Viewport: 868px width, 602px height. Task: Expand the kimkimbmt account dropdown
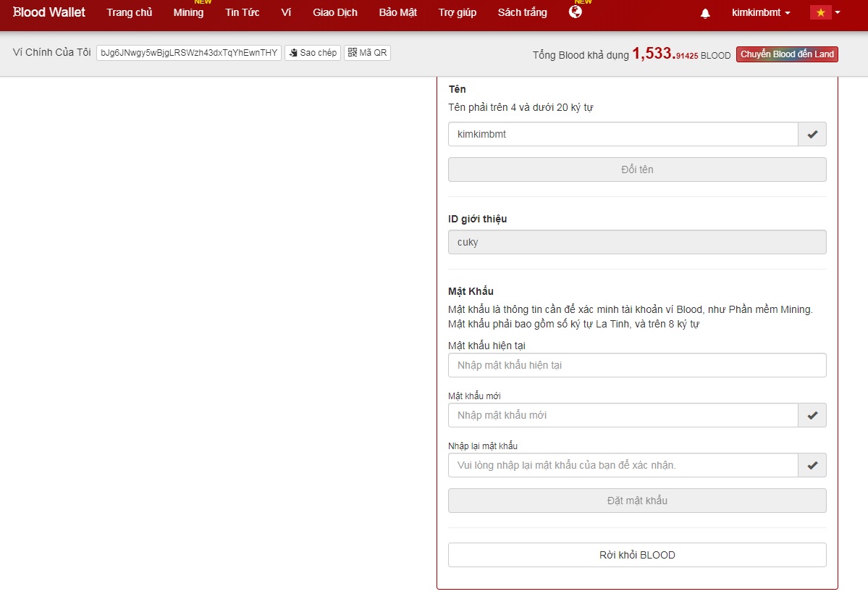(761, 12)
